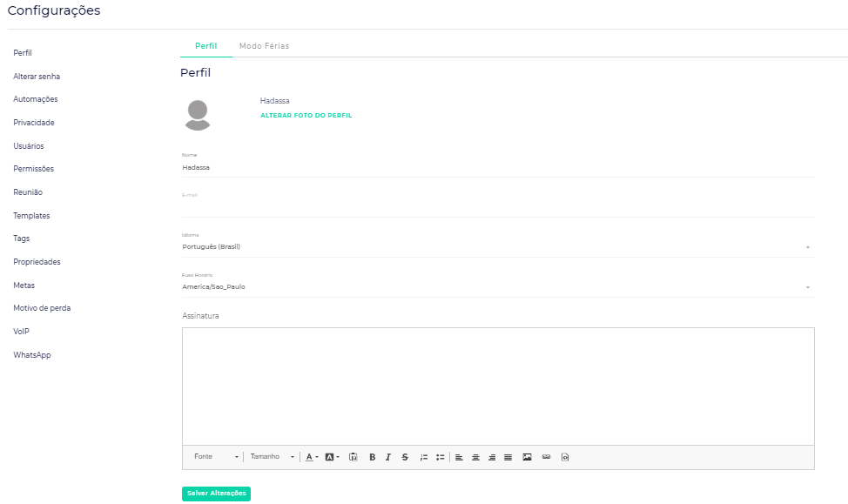Click the Salvar Alterações button

click(216, 494)
